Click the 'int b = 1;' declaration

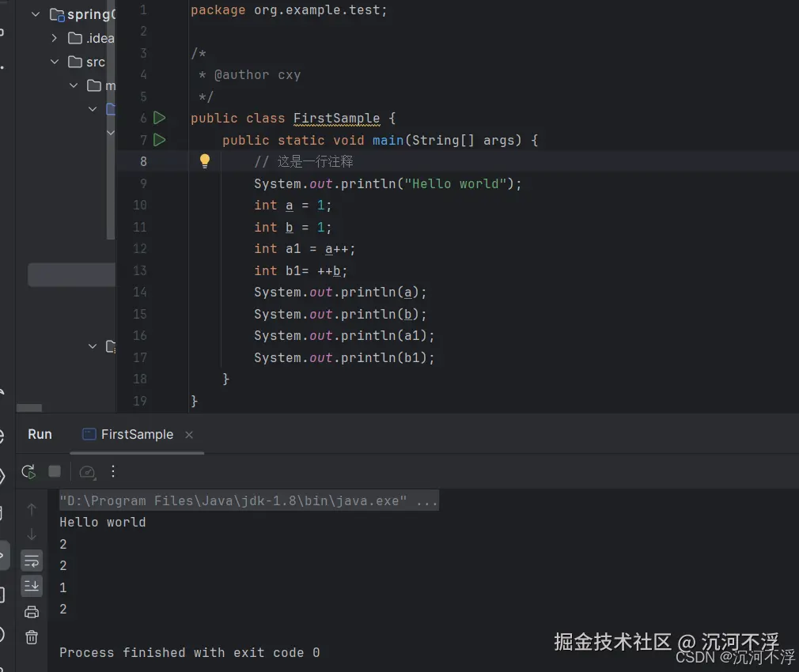coord(293,227)
